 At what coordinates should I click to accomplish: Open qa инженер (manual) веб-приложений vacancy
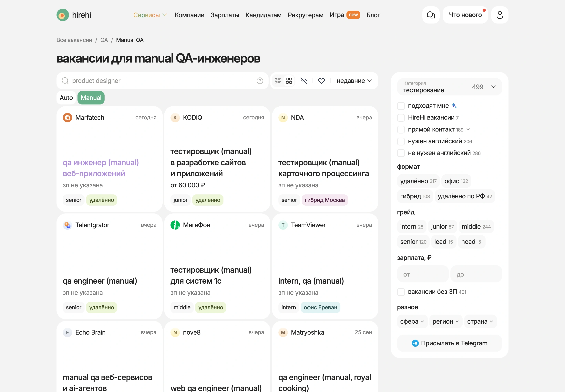[x=101, y=168]
